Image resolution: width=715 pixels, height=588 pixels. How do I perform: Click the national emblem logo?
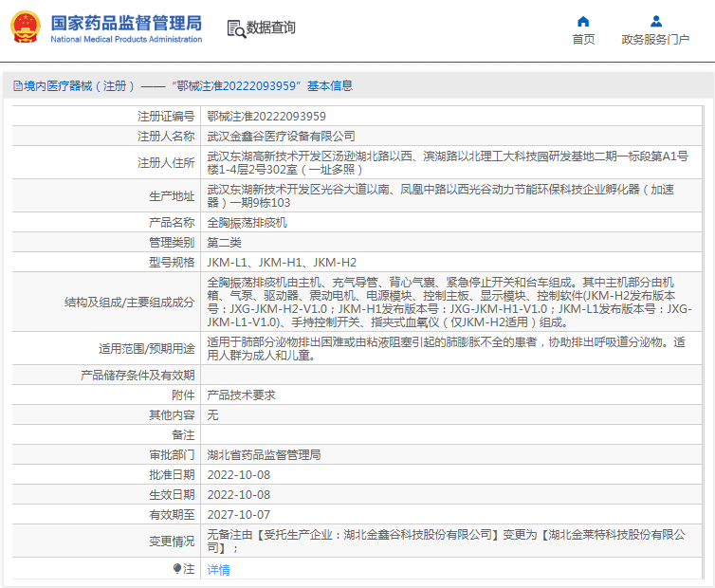pos(26,27)
